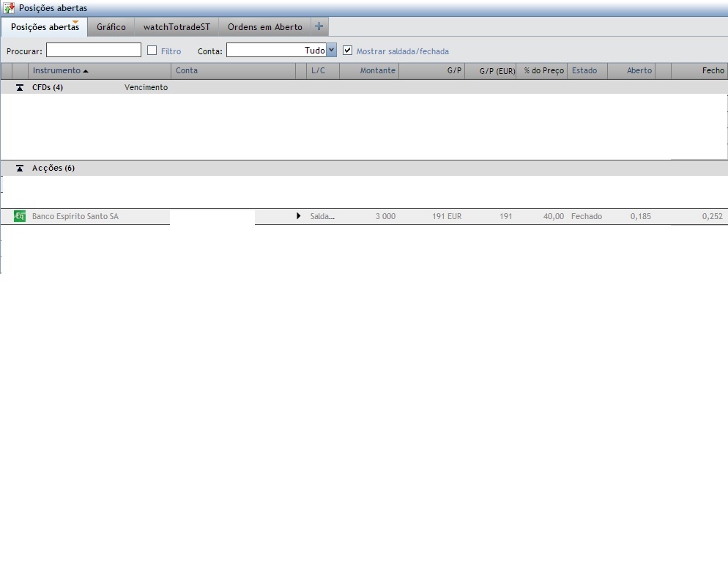Sort by the Aberto column header
Screen dimensions: 728x573
point(631,70)
